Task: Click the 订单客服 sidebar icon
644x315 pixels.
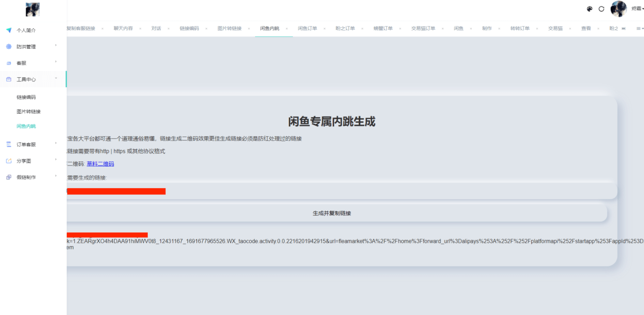Action: pyautogui.click(x=9, y=144)
